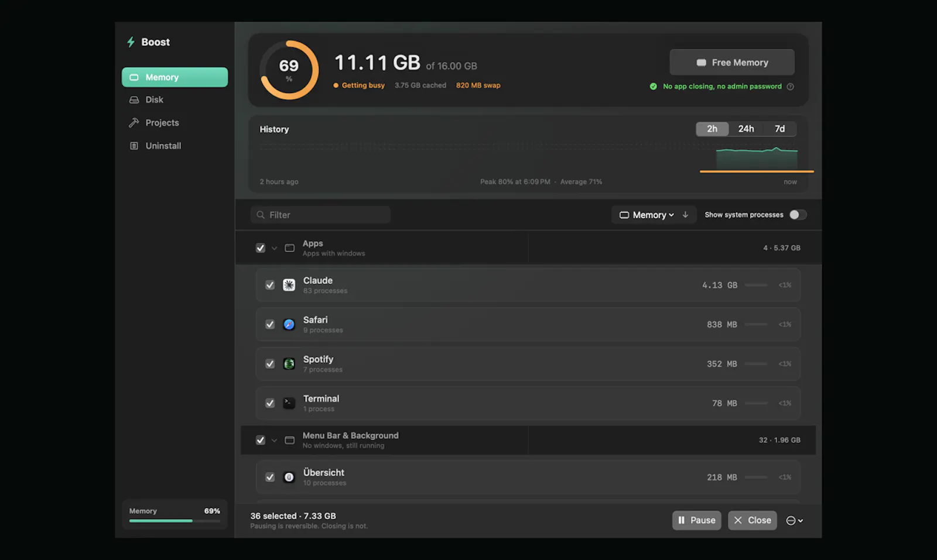Open the Uninstall sidebar section
Viewport: 937px width, 560px height.
coord(175,146)
